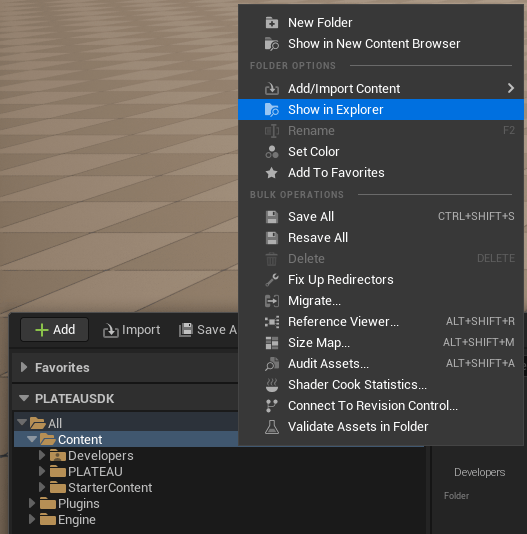Collapse the Content folder arrow
This screenshot has width=527, height=534.
[32, 439]
